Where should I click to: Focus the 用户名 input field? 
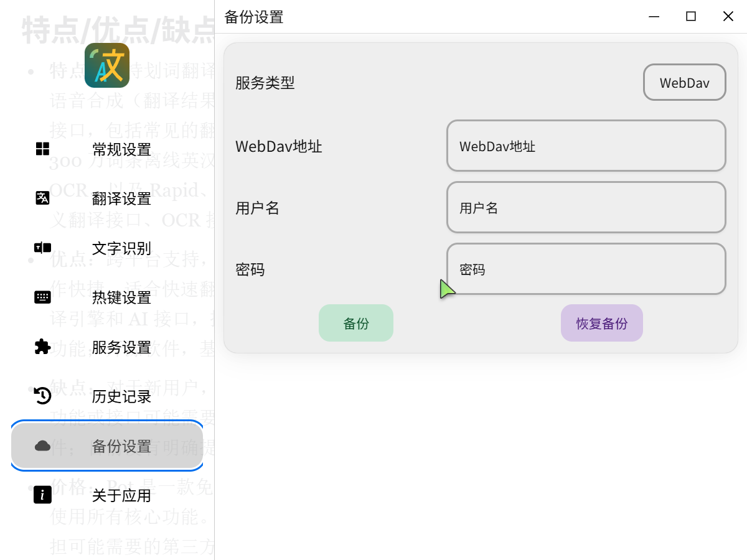click(586, 207)
